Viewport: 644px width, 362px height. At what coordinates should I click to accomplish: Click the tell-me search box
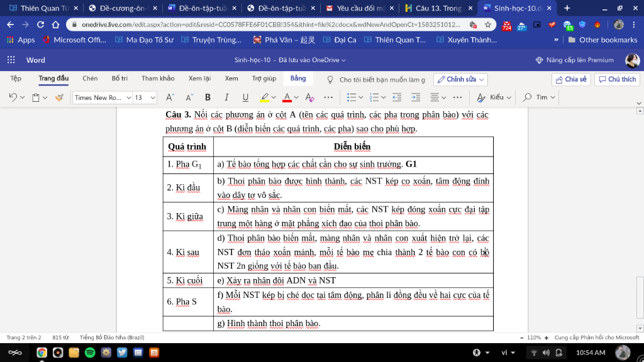tap(382, 80)
